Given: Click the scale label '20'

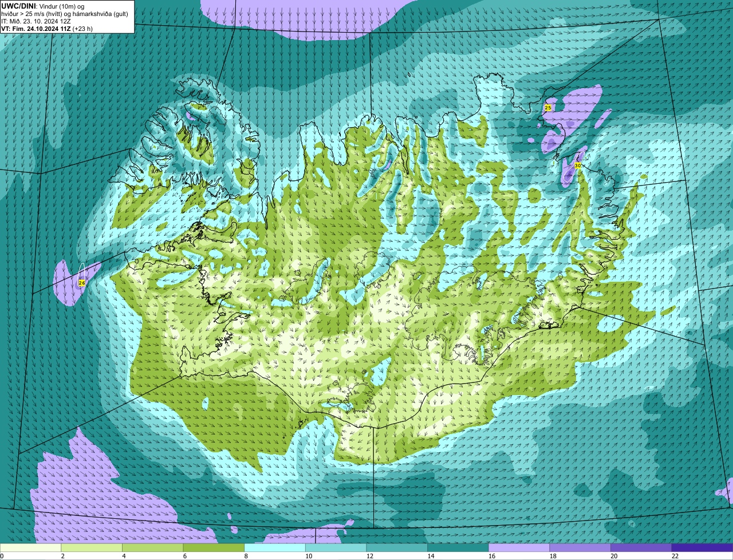Looking at the screenshot, I should coord(614,556).
